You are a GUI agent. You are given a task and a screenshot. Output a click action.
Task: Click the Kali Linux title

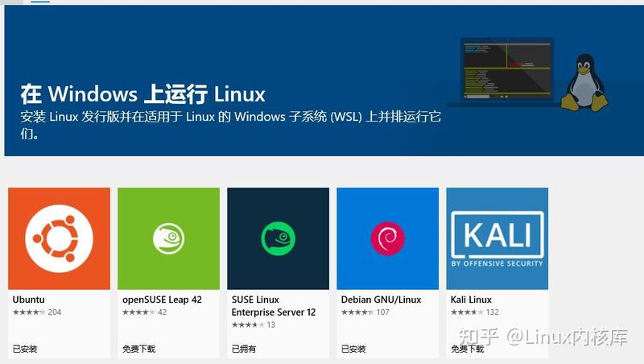[471, 300]
